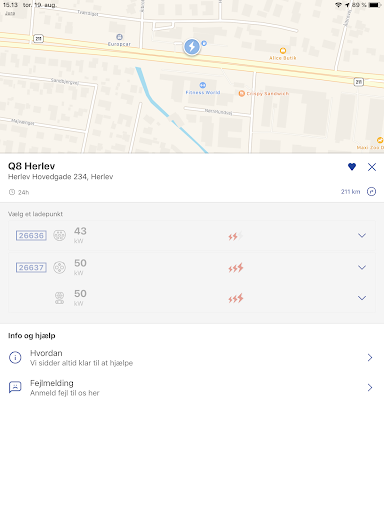The height and width of the screenshot is (512, 384).
Task: Tap the battery indicator in the status bar
Action: coord(375,5)
